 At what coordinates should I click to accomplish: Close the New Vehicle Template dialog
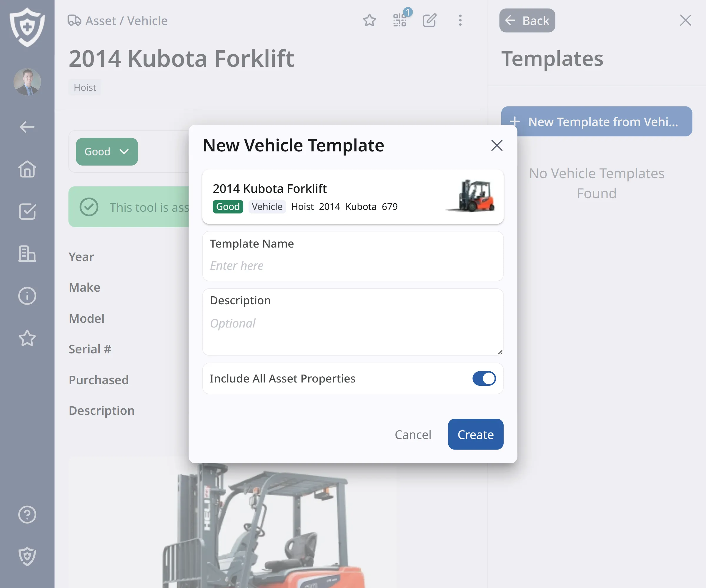tap(497, 146)
